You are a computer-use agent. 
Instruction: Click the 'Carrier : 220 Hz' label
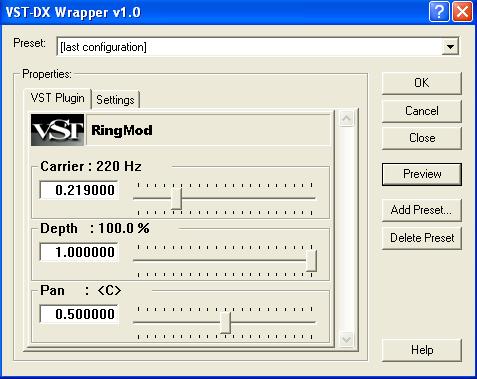pos(91,166)
